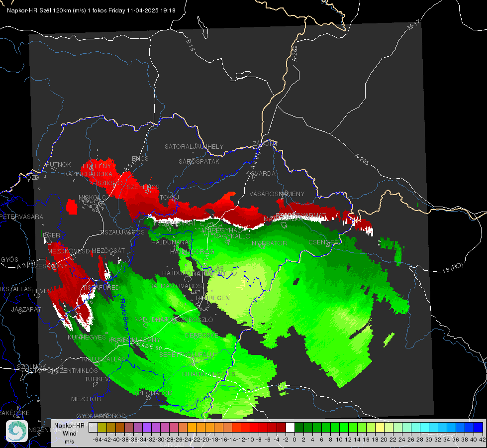Pick the gray swatch left of -64
Screen dimensions: 487x448
point(93,427)
